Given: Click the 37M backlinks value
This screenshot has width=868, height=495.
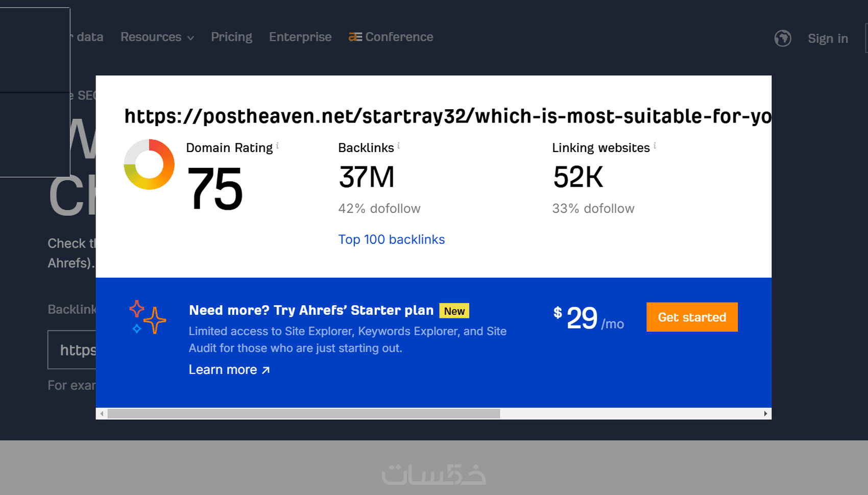Looking at the screenshot, I should tap(367, 177).
